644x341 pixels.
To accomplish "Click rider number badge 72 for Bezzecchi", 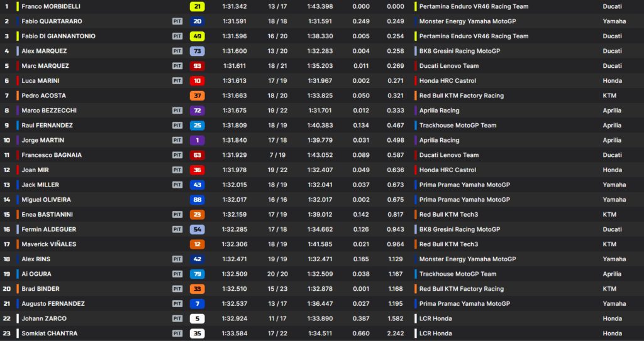I will [197, 111].
